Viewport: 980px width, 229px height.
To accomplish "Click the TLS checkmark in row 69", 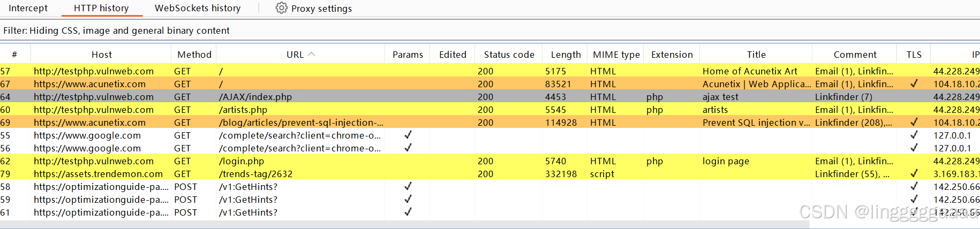I will pyautogui.click(x=914, y=122).
